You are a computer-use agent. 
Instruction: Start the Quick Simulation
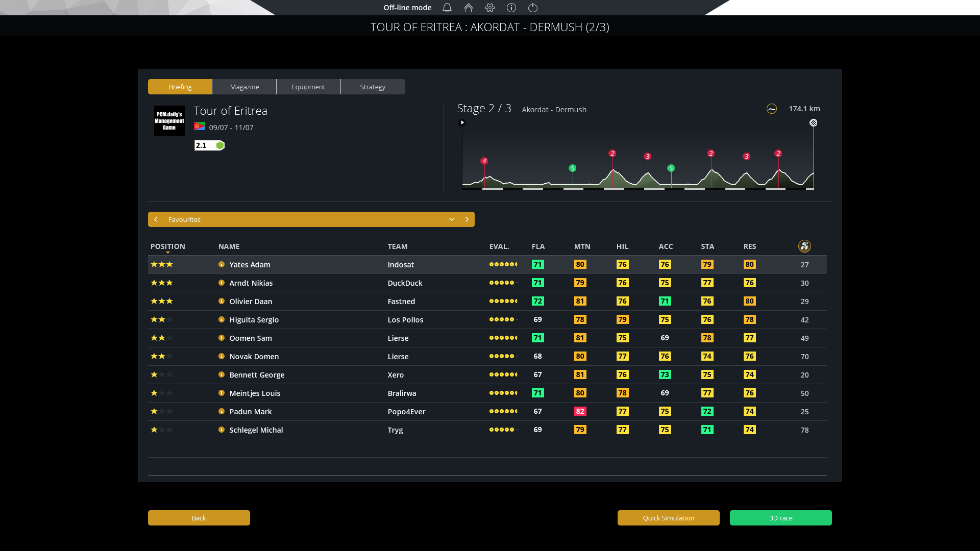pyautogui.click(x=669, y=518)
